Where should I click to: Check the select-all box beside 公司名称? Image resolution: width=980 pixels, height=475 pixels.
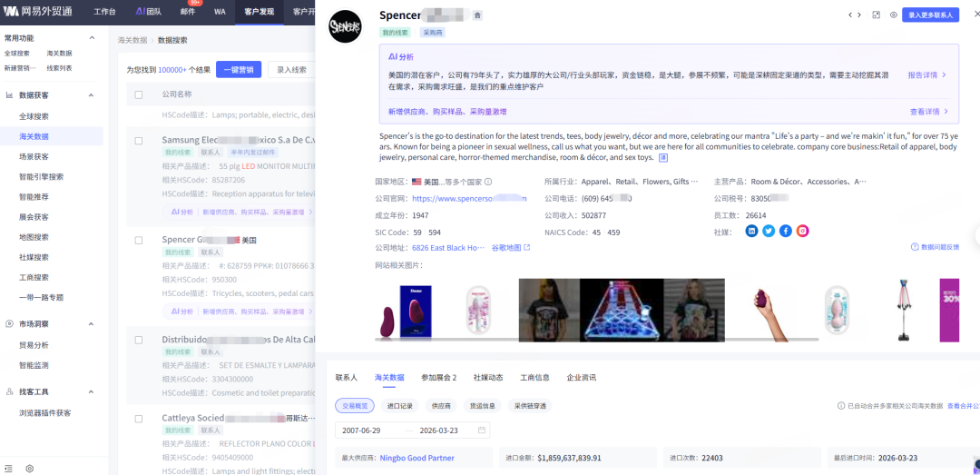tap(139, 94)
